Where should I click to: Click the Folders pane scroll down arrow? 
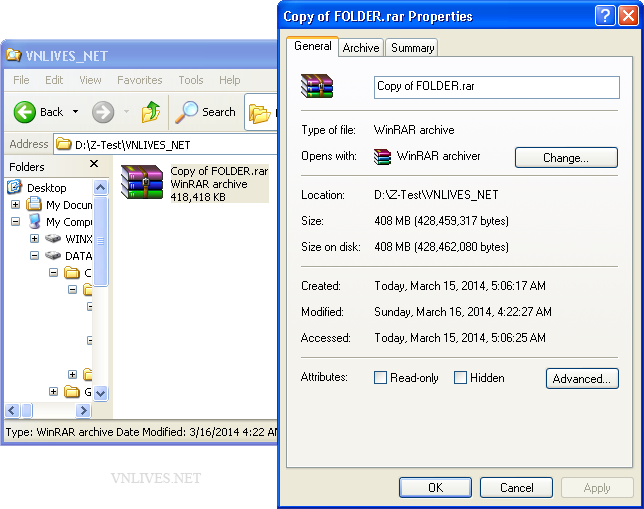click(101, 393)
